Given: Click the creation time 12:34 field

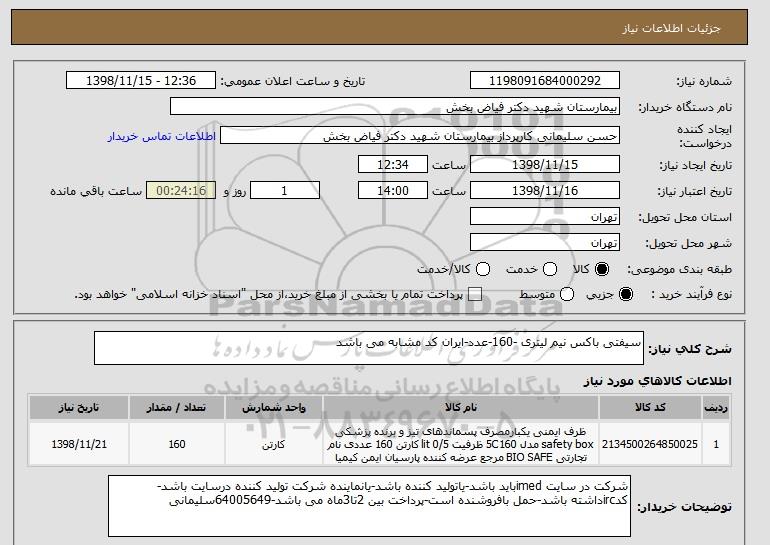Looking at the screenshot, I should point(393,164).
